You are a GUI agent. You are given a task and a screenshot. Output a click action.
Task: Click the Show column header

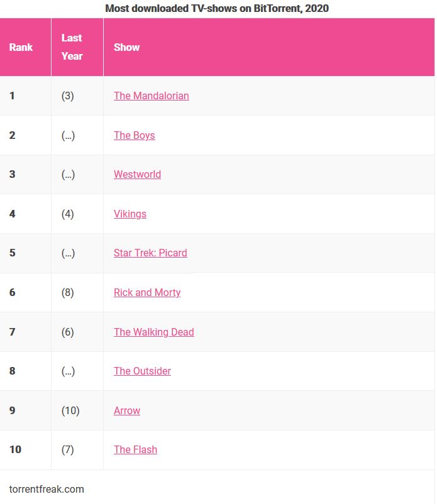(126, 48)
